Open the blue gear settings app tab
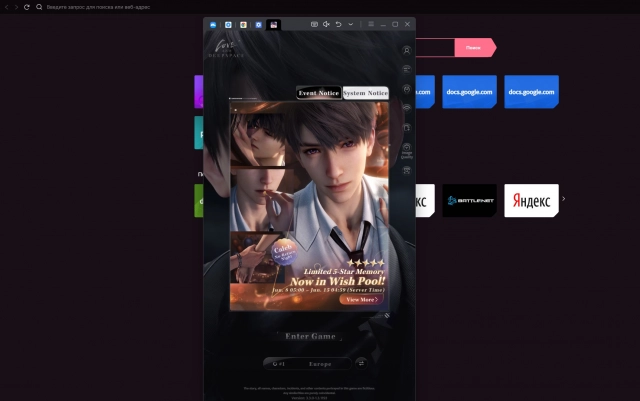Screen dimensions: 640x401 click(x=258, y=25)
